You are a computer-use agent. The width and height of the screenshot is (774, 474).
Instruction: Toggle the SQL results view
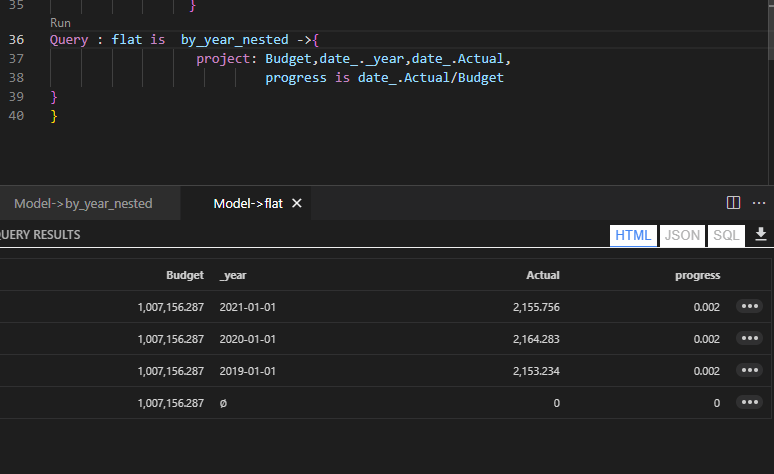[x=726, y=235]
